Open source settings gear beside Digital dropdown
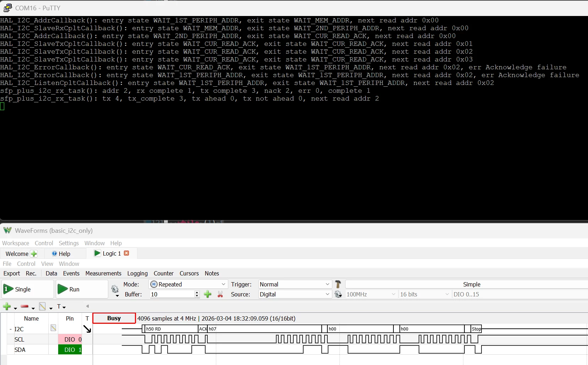588x365 pixels. (338, 294)
